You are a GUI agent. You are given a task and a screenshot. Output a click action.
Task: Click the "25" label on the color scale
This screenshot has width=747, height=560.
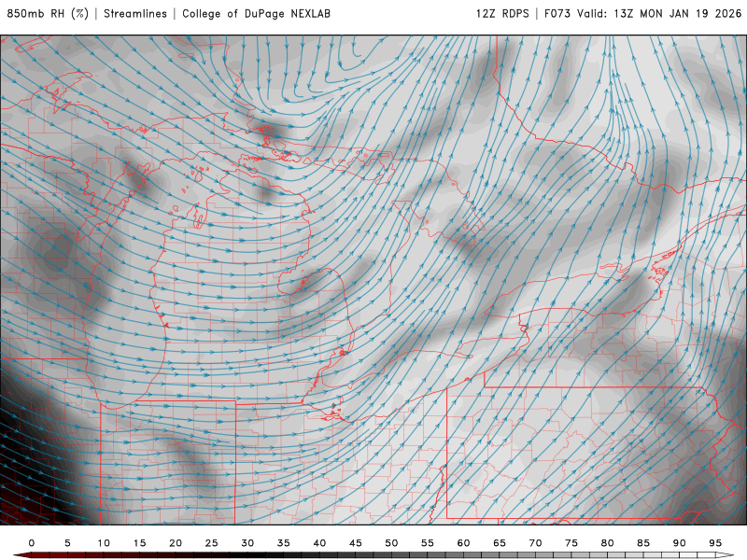pyautogui.click(x=212, y=543)
